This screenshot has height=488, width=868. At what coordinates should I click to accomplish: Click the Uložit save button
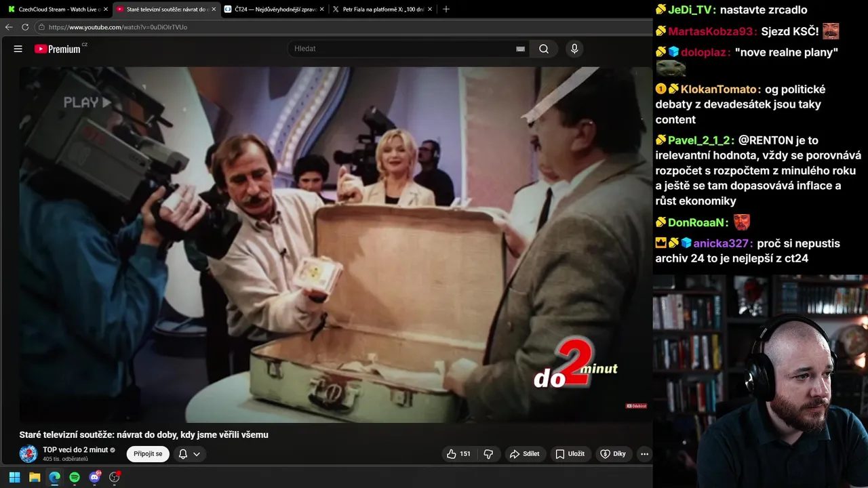click(x=570, y=454)
